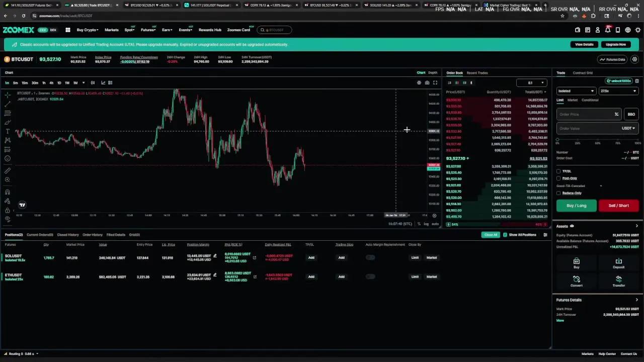The height and width of the screenshot is (362, 644).
Task: Click the Sell / Short button
Action: pos(619,206)
